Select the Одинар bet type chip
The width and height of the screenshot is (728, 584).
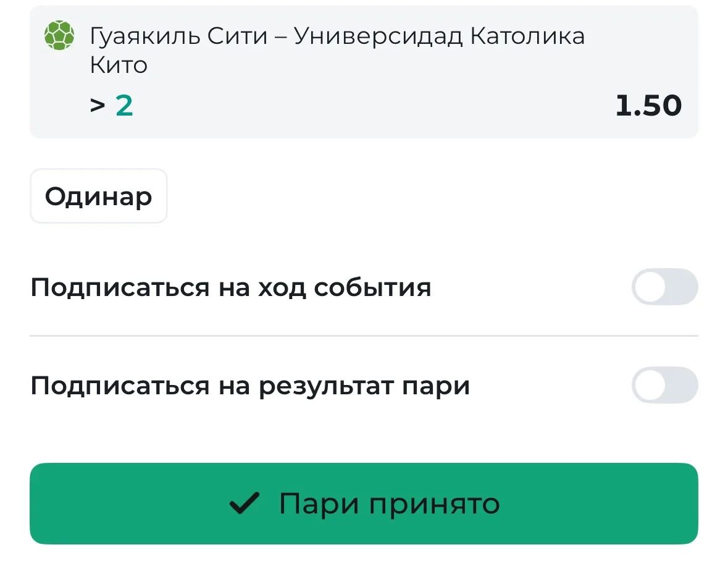tap(98, 196)
